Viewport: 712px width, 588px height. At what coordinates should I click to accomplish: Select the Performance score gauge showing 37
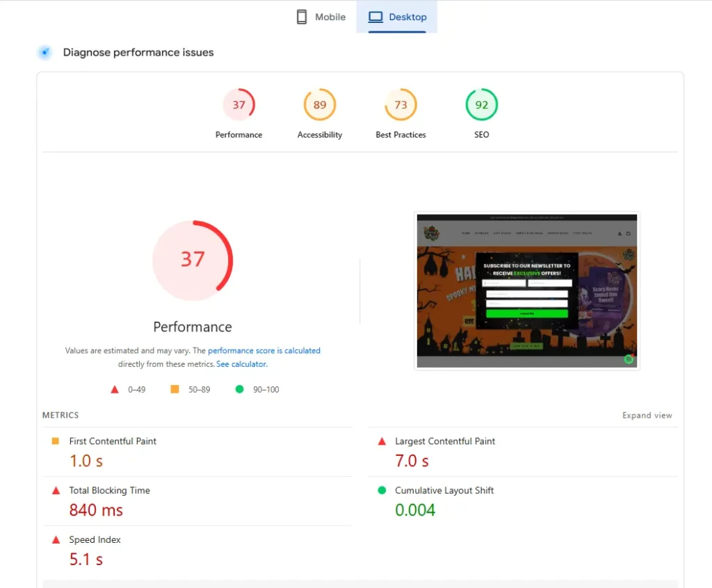tap(239, 104)
